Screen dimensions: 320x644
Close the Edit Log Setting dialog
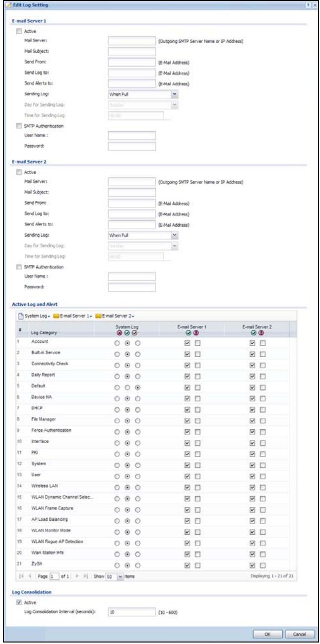(x=316, y=4)
